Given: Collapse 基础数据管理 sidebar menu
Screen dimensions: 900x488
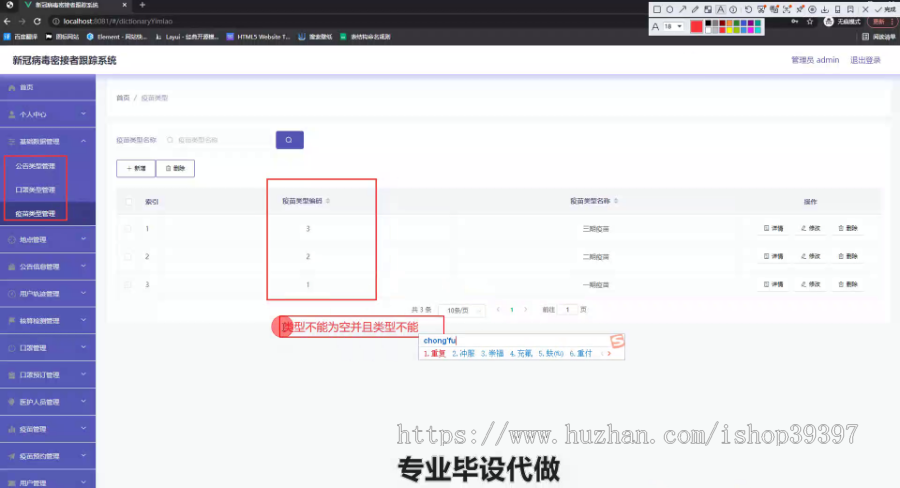Looking at the screenshot, I should (48, 141).
